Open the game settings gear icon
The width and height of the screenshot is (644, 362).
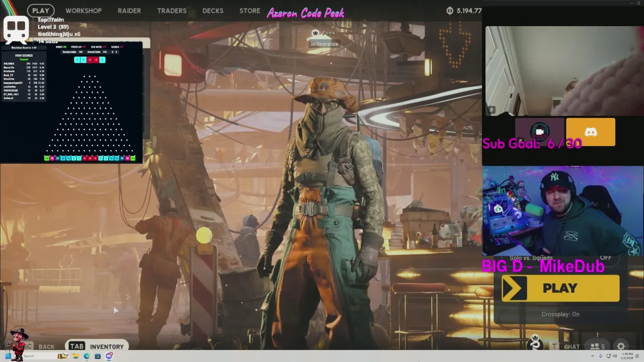pyautogui.click(x=621, y=346)
